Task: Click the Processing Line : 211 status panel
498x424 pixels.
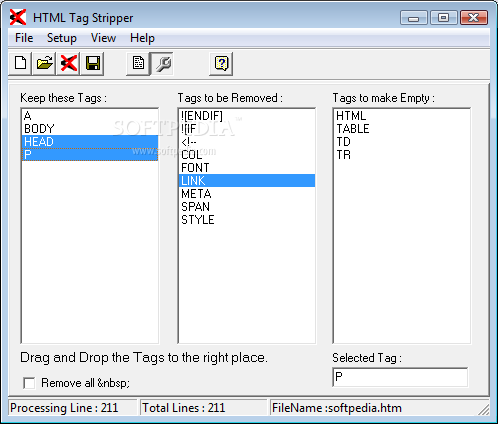Action: click(x=73, y=408)
